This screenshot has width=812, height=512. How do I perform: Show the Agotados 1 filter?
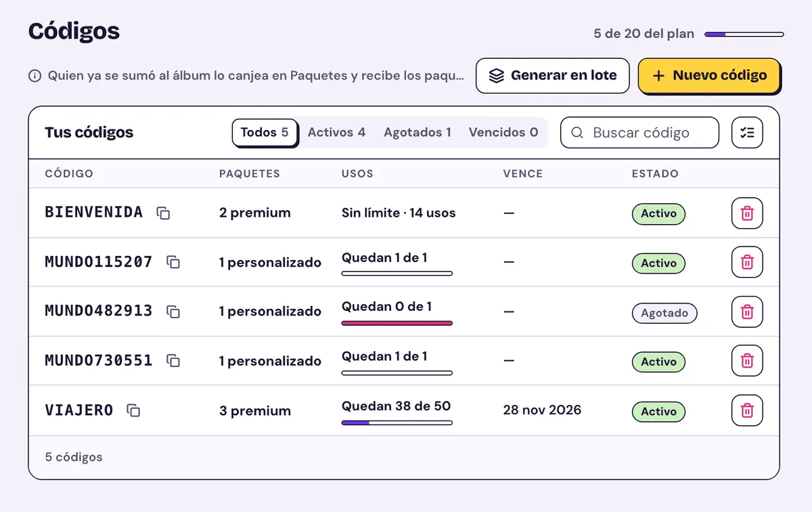coord(418,133)
